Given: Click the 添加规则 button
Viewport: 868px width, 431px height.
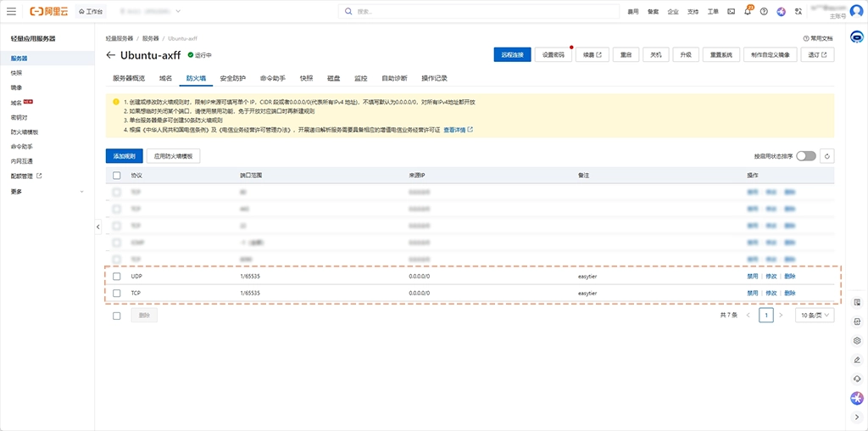Looking at the screenshot, I should 124,156.
